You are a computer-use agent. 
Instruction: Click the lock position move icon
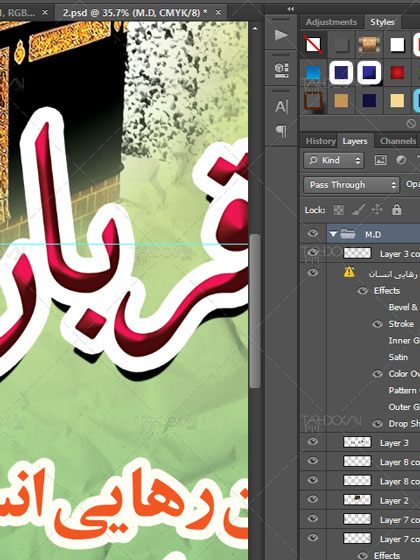(377, 210)
